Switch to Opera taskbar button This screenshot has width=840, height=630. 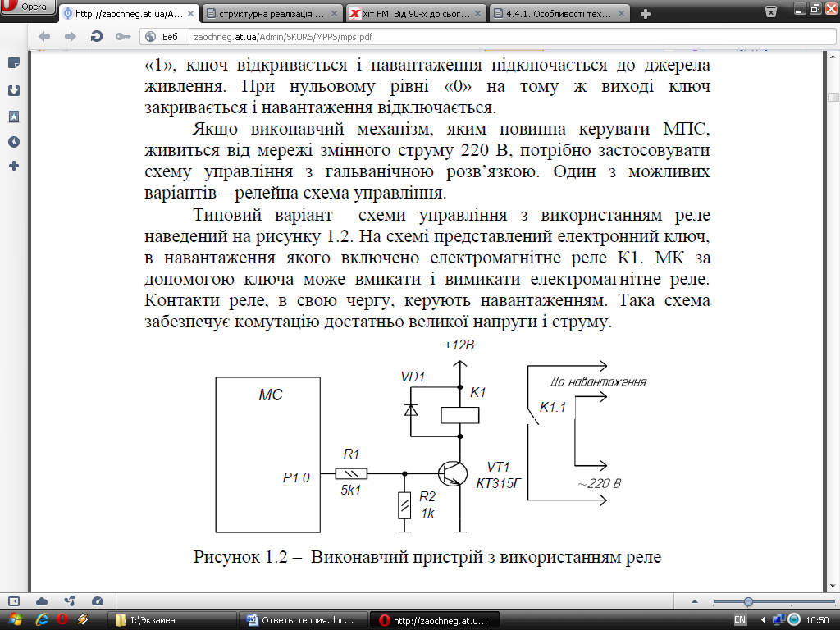(435, 620)
